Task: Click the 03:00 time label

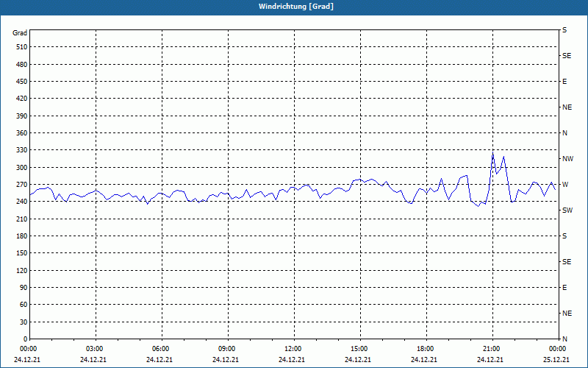Action: coord(96,349)
